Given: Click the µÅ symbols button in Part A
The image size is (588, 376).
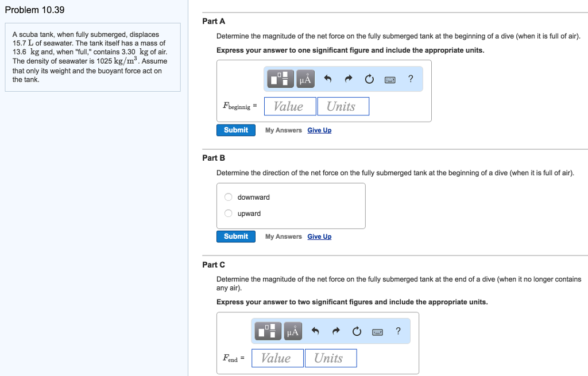Looking at the screenshot, I should click(x=305, y=80).
